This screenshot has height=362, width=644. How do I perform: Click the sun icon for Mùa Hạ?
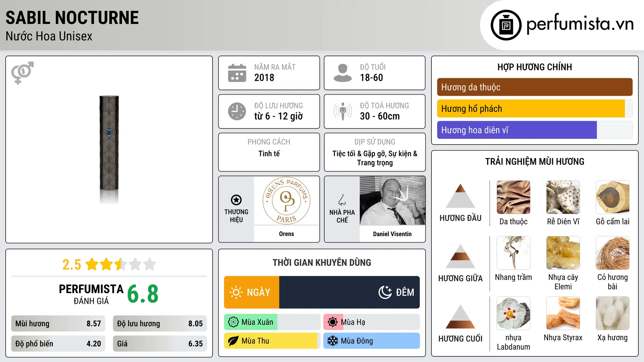pos(333,322)
